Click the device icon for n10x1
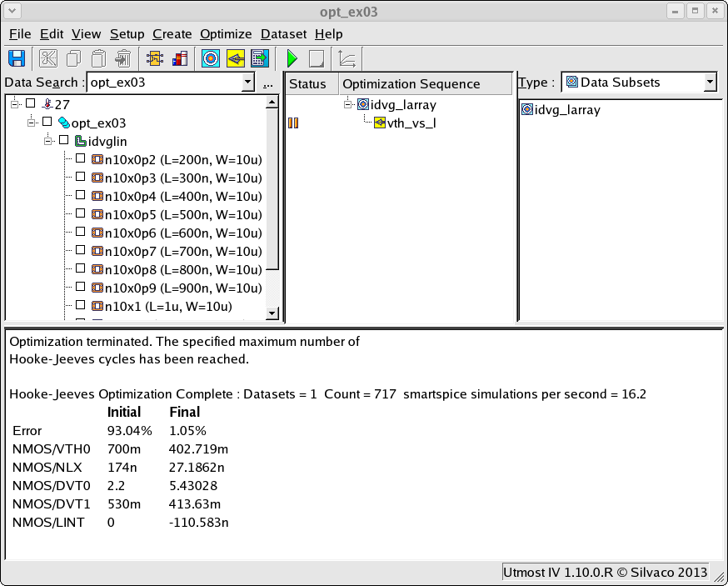Viewport: 728px width, 586px height. point(97,306)
